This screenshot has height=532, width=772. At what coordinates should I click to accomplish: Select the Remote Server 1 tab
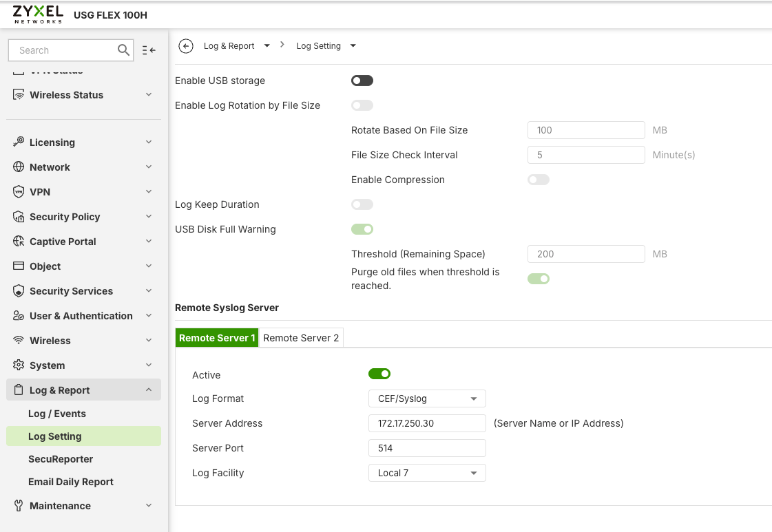point(217,338)
